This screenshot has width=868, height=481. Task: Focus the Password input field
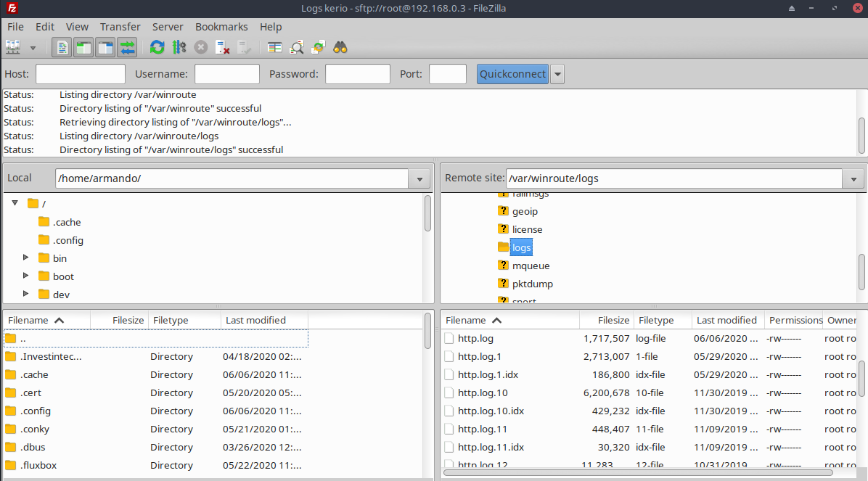358,74
